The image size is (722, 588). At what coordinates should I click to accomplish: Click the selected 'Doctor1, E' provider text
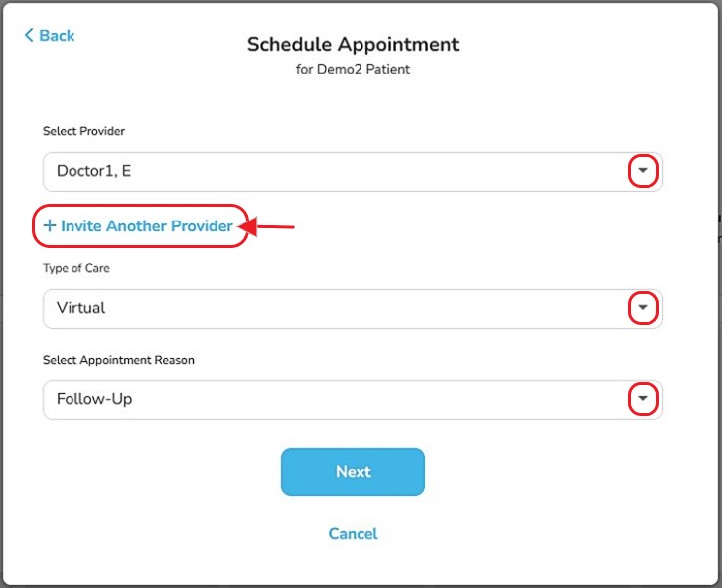[93, 171]
